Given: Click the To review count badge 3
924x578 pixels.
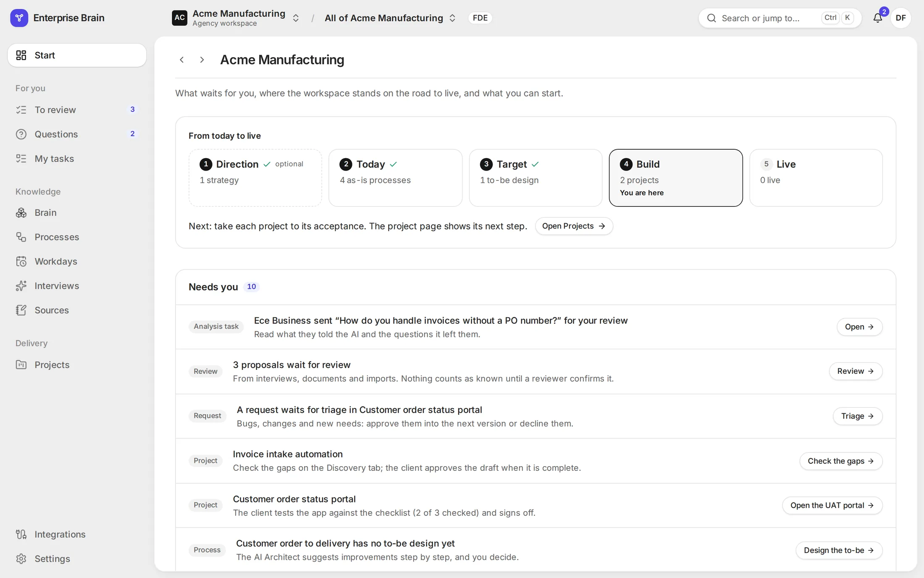Looking at the screenshot, I should pyautogui.click(x=132, y=109).
